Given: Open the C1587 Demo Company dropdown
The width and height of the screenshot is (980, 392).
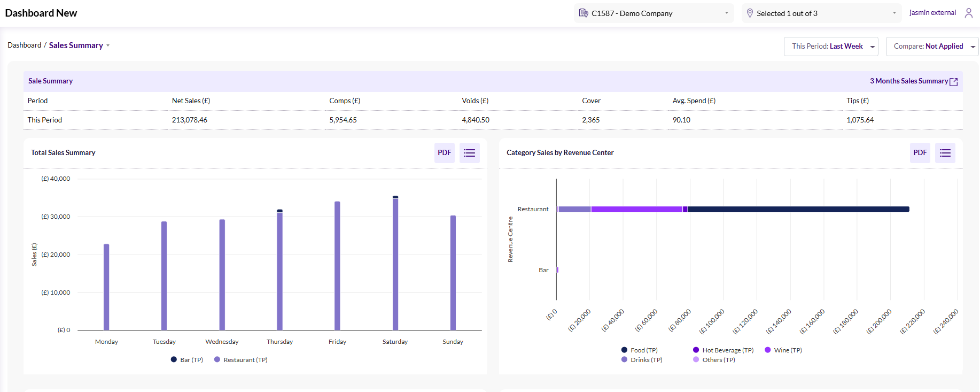Looking at the screenshot, I should [x=654, y=13].
